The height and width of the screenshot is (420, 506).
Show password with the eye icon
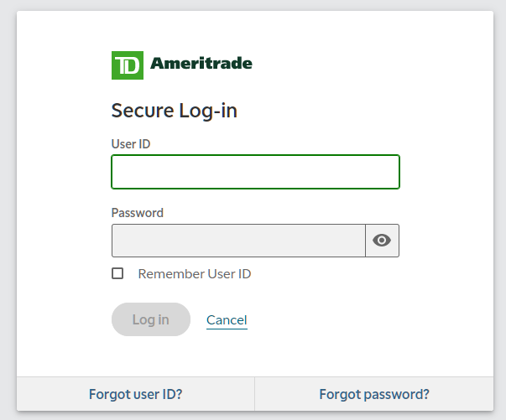point(382,241)
